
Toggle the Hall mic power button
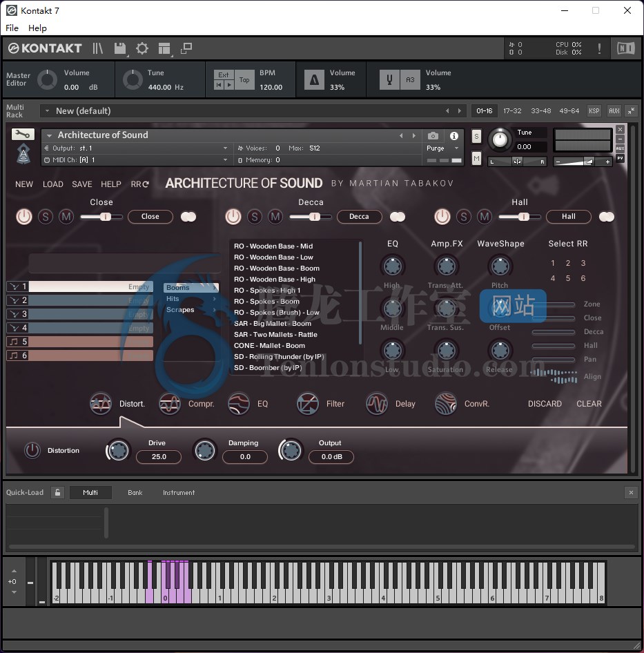click(x=442, y=217)
